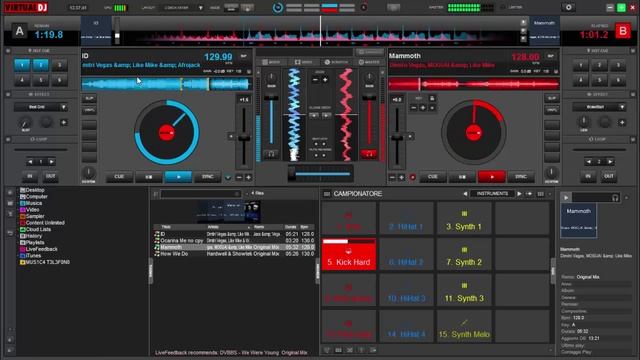Image resolution: width=640 pixels, height=360 pixels.
Task: Select the track How We Do
Action: 234,254
